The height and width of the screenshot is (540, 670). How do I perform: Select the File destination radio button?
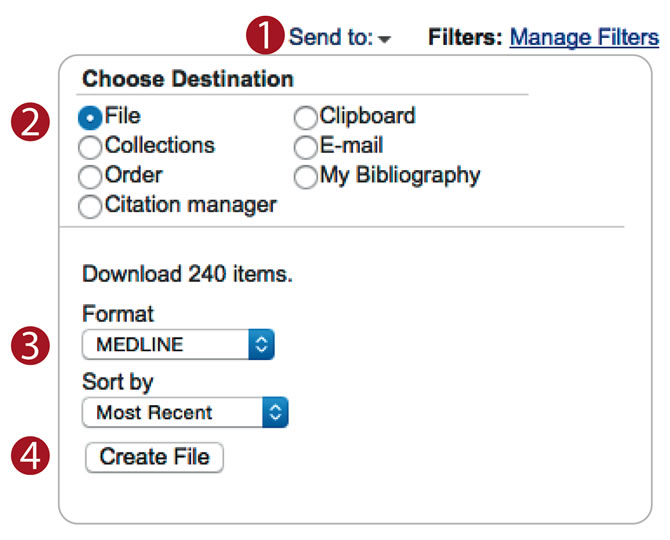click(x=90, y=118)
